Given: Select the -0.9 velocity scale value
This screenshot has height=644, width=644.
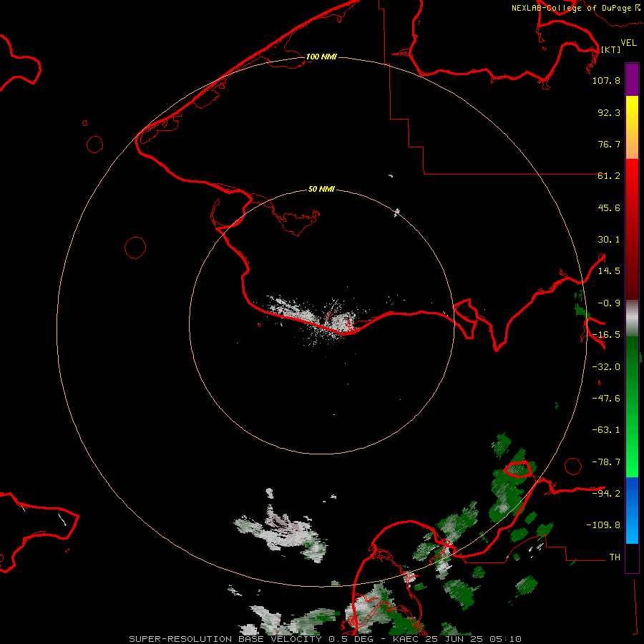Looking at the screenshot, I should point(609,303).
